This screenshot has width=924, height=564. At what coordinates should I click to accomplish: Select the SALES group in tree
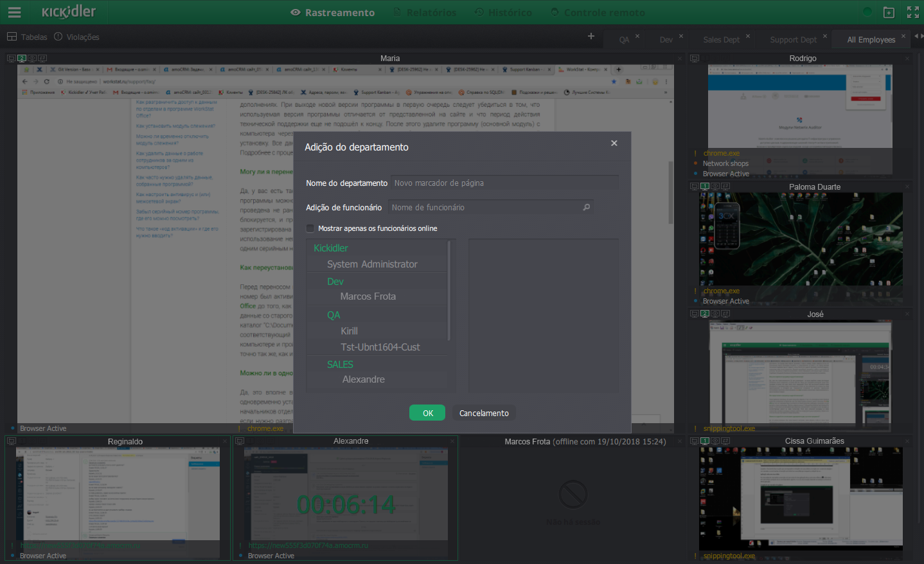coord(340,365)
